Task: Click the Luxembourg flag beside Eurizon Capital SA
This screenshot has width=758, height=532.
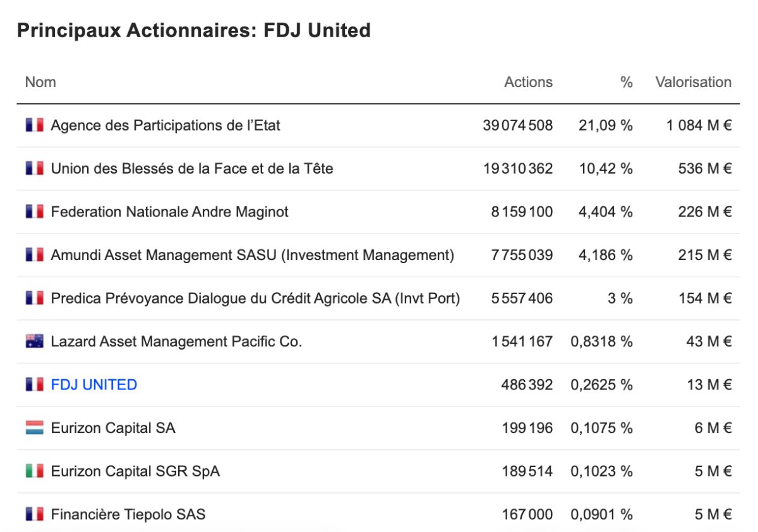Action: 35,428
